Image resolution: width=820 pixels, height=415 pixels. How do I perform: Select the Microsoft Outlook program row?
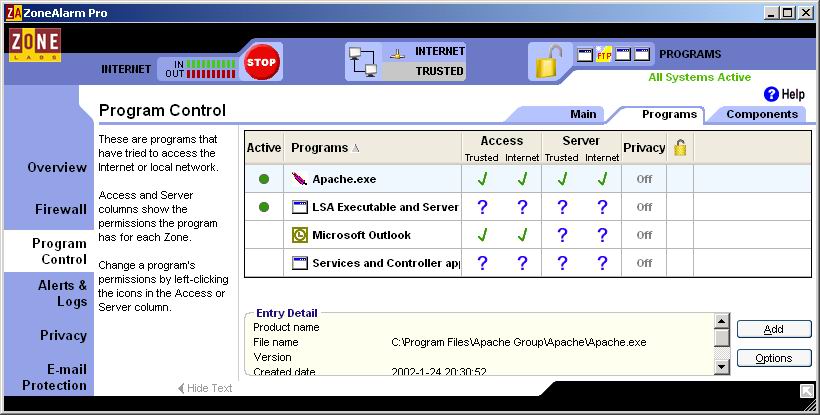click(x=528, y=235)
